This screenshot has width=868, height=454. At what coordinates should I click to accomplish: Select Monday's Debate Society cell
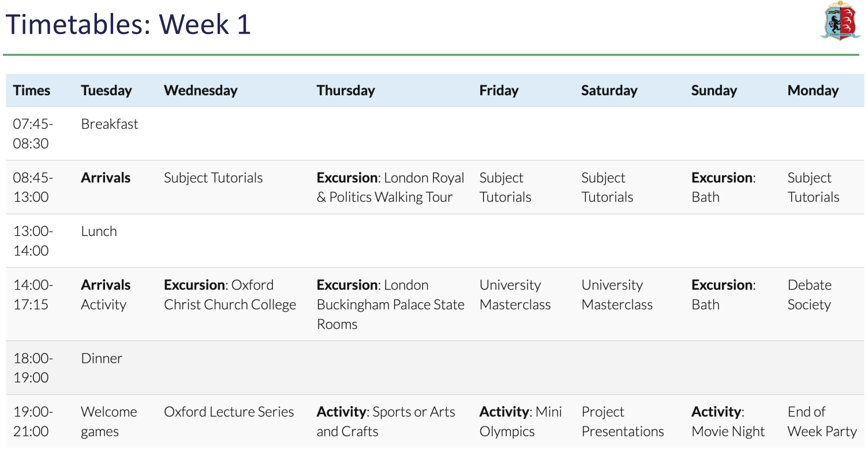[809, 295]
